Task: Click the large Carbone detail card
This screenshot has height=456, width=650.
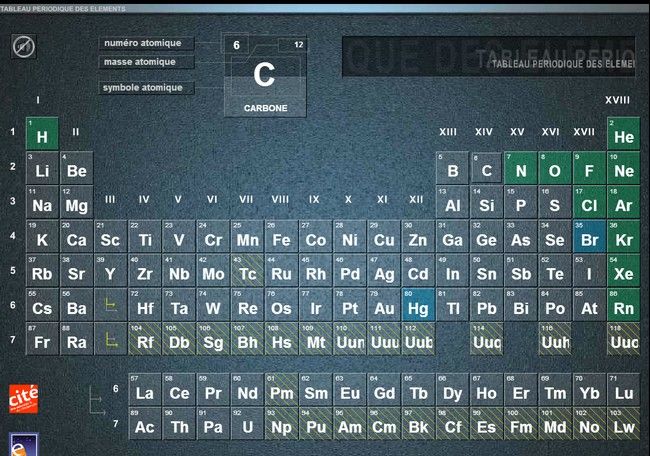Action: [x=265, y=77]
